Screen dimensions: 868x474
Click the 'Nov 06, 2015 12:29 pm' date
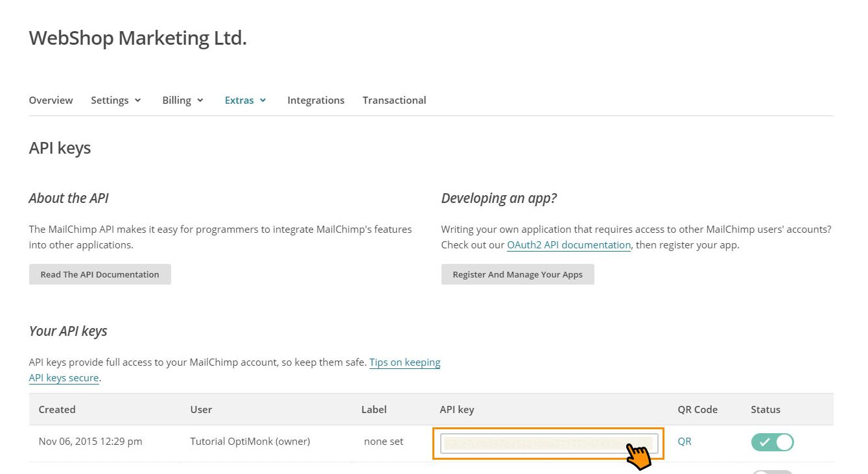pyautogui.click(x=90, y=442)
